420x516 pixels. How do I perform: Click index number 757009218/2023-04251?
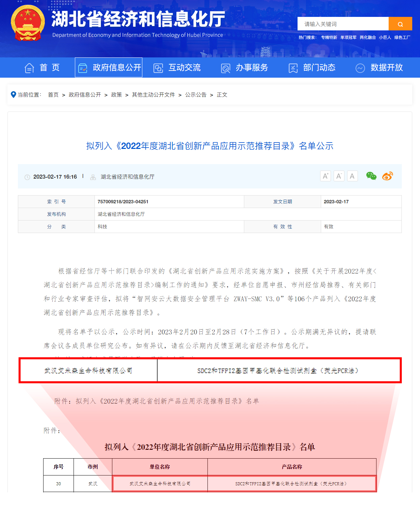[123, 202]
